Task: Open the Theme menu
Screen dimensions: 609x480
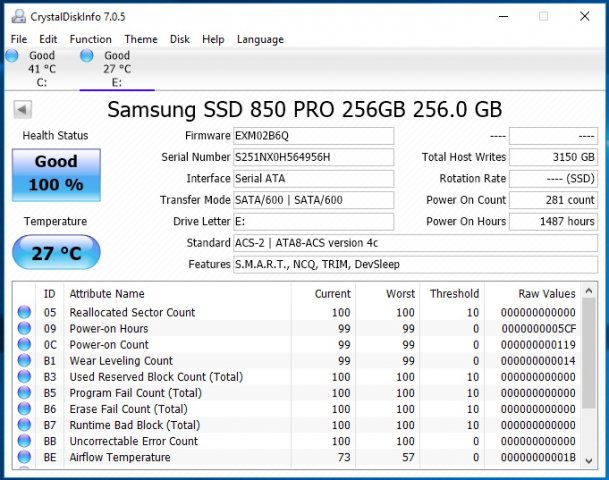Action: click(x=141, y=39)
